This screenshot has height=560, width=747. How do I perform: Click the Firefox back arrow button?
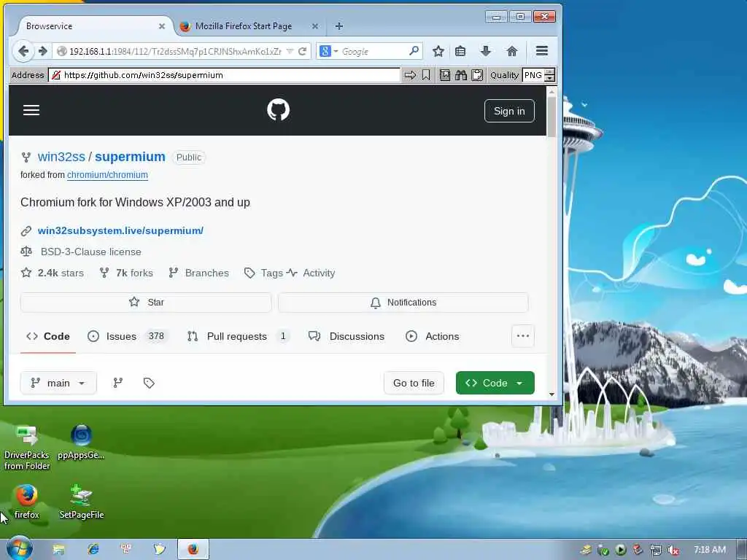tap(23, 51)
